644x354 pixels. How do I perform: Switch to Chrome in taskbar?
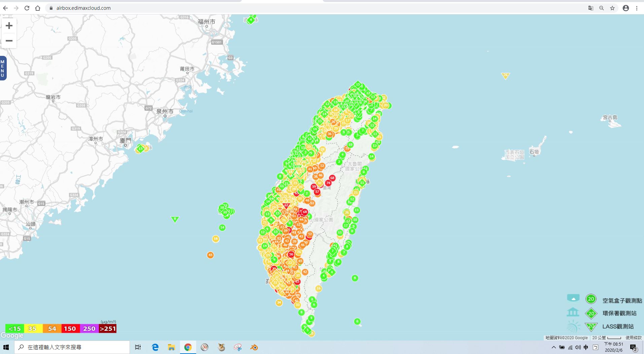click(x=188, y=347)
